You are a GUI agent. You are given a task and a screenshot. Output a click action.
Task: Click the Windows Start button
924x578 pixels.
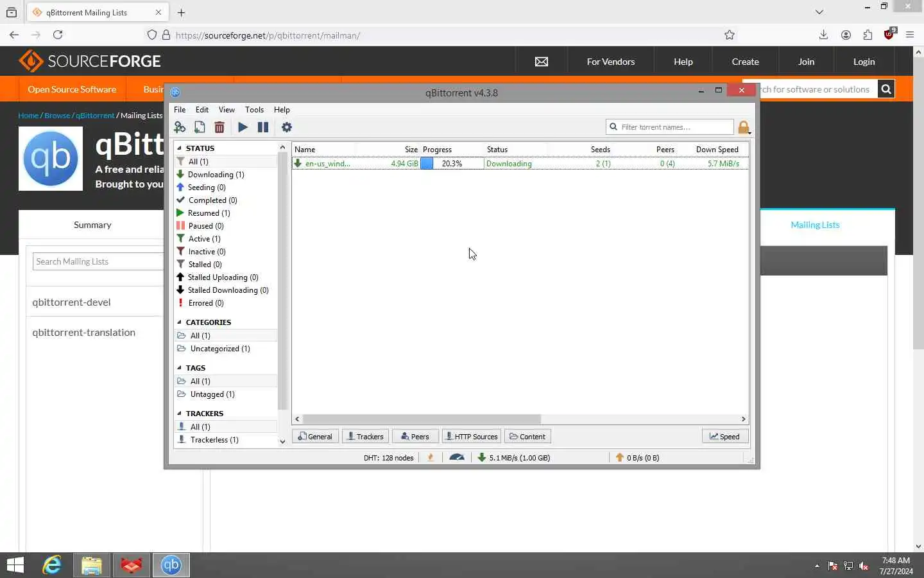click(x=15, y=565)
